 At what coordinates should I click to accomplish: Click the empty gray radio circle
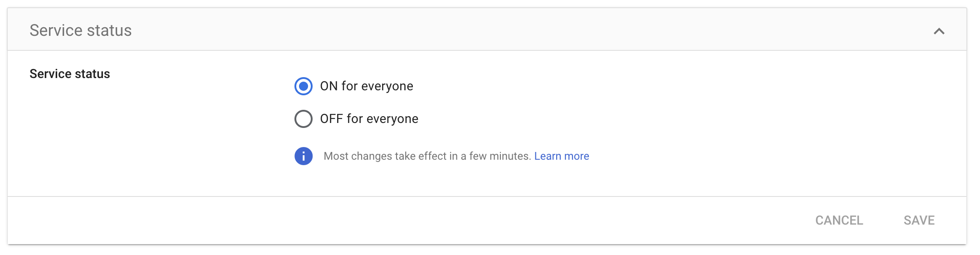304,119
